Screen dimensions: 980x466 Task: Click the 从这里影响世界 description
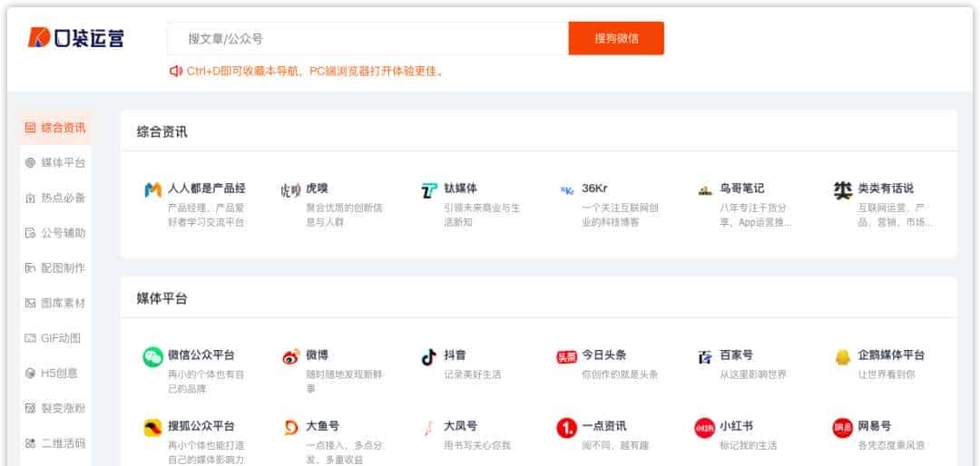(753, 374)
